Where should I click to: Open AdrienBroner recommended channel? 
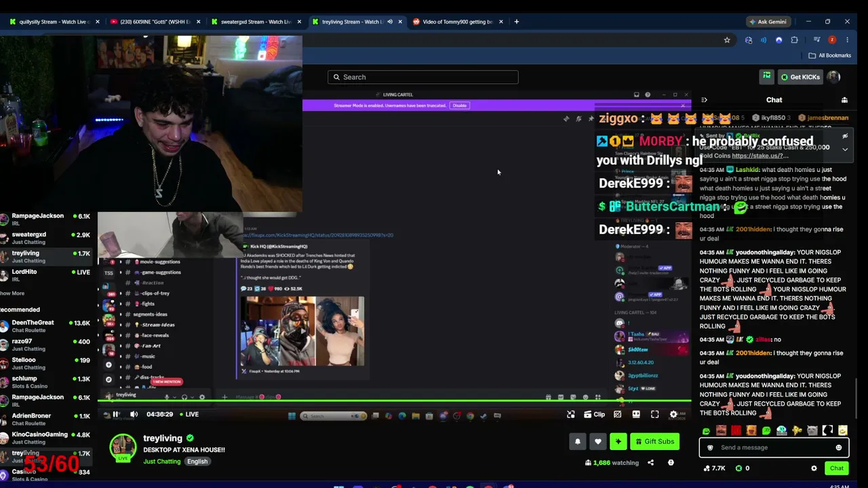tap(45, 419)
